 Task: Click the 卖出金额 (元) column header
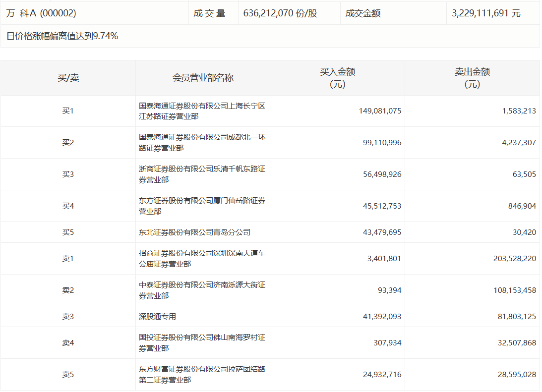472,78
